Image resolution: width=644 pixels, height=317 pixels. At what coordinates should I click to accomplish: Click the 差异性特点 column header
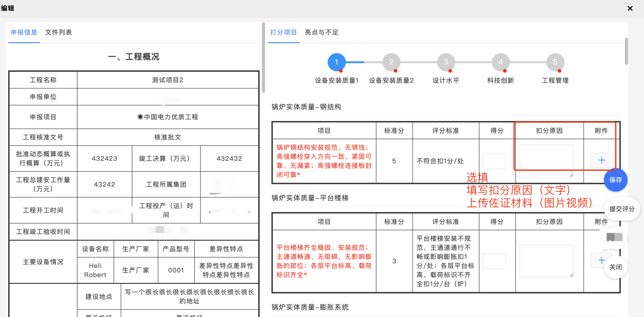click(226, 249)
